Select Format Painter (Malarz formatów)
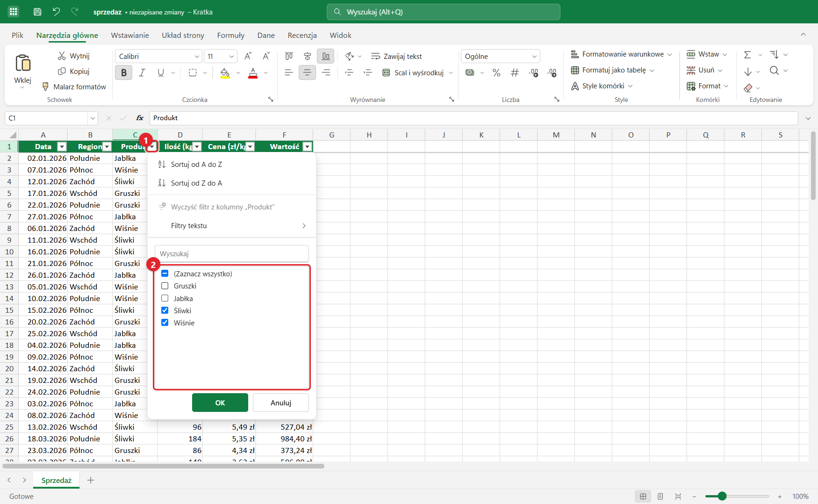 point(74,86)
